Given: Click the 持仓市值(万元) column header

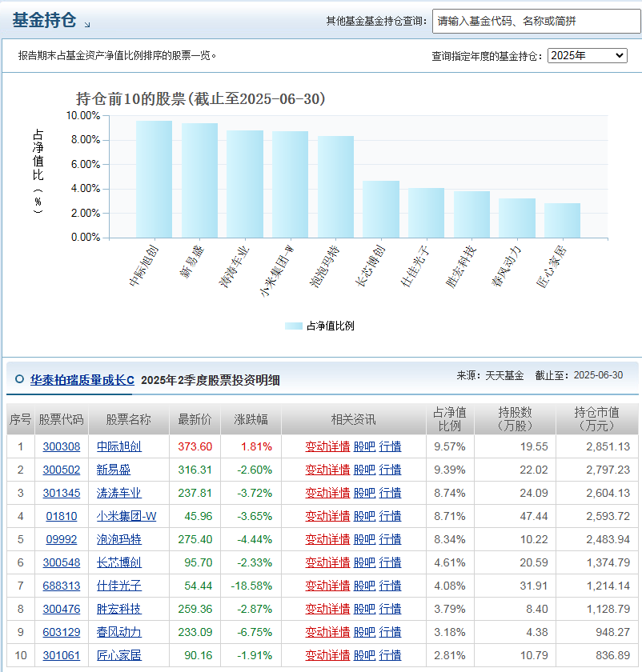Looking at the screenshot, I should tap(596, 418).
